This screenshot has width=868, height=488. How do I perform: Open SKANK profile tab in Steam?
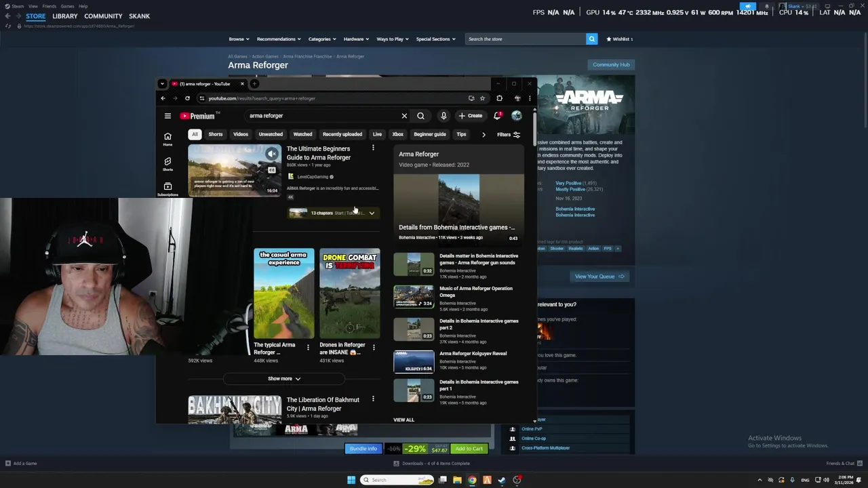pos(140,16)
